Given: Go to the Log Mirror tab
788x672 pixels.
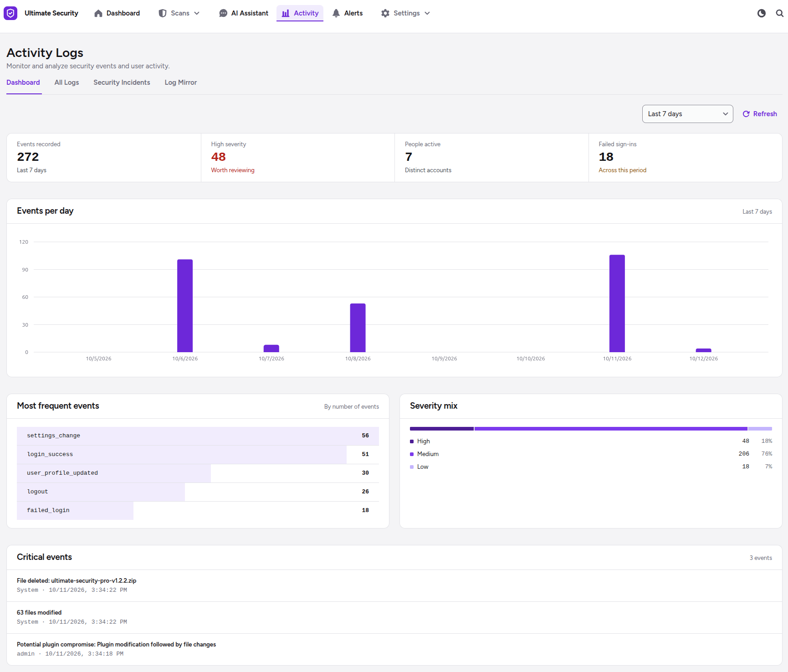Looking at the screenshot, I should (x=181, y=82).
